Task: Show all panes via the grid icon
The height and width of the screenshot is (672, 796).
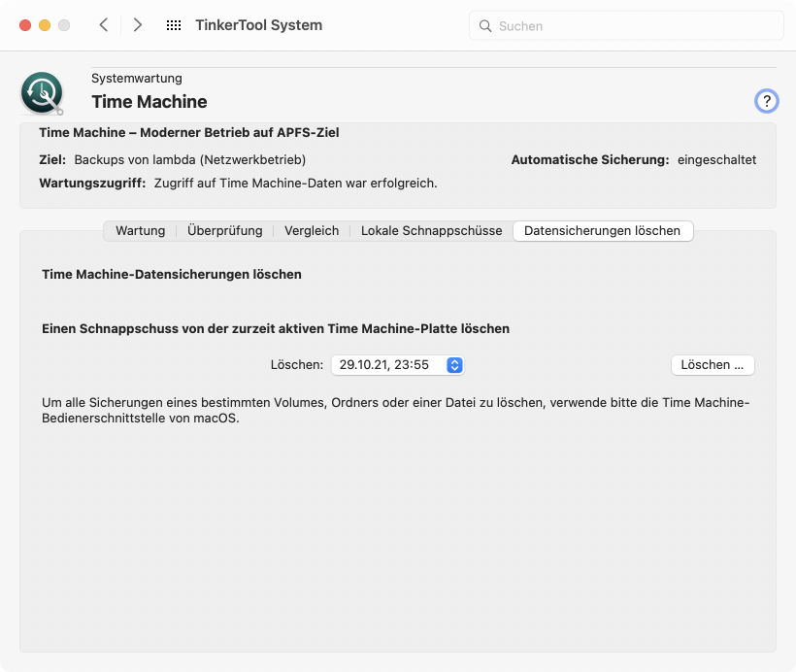Action: [174, 25]
